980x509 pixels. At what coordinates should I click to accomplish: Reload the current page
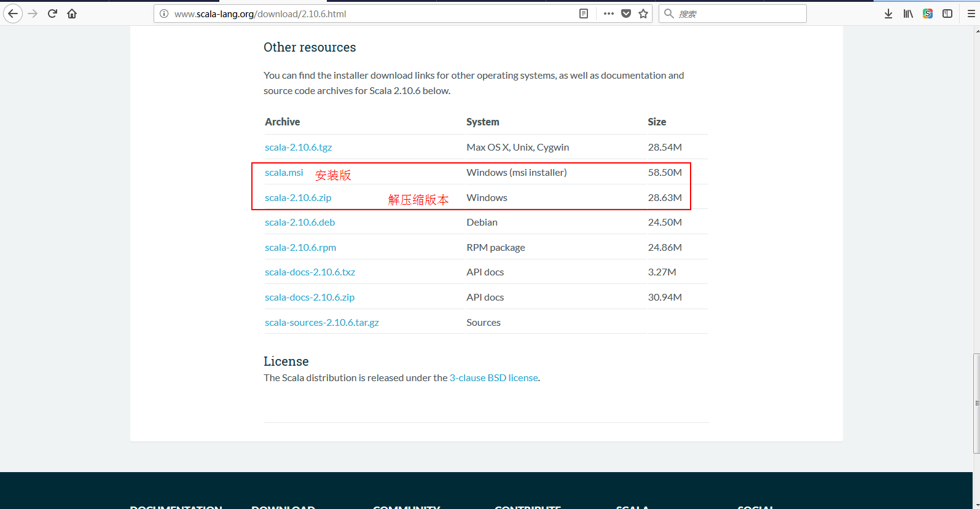click(x=52, y=14)
